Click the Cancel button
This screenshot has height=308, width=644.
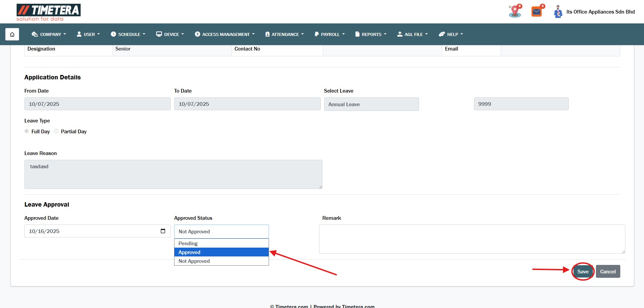(x=608, y=271)
